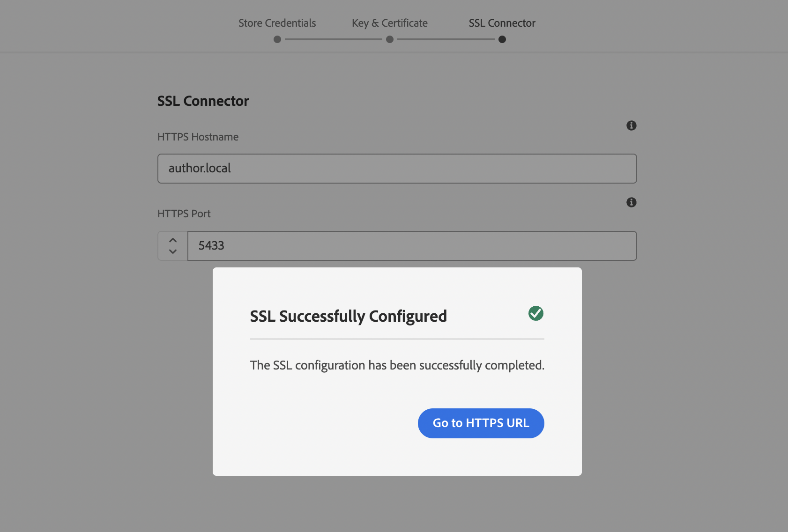Click into the HTTPS Port field showing 5433
Screen dimensions: 788x532
click(412, 246)
